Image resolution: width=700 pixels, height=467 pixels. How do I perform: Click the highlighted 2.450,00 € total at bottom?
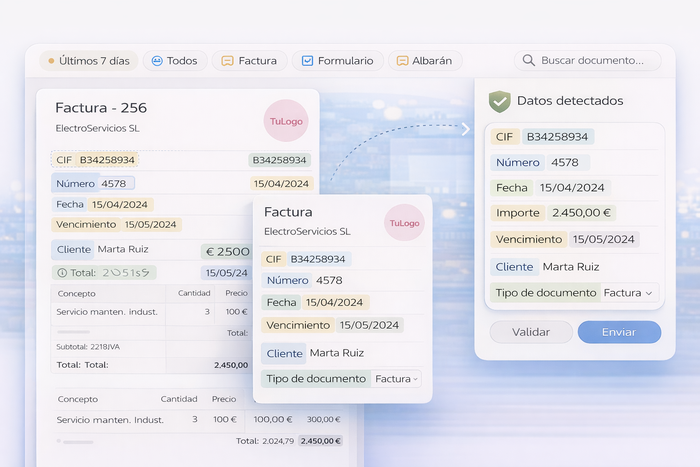(x=321, y=441)
